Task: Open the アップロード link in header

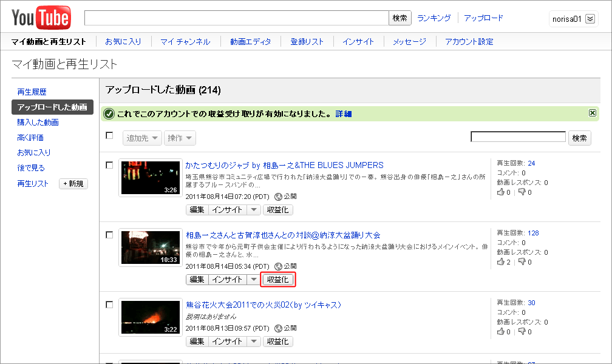Action: pos(483,18)
